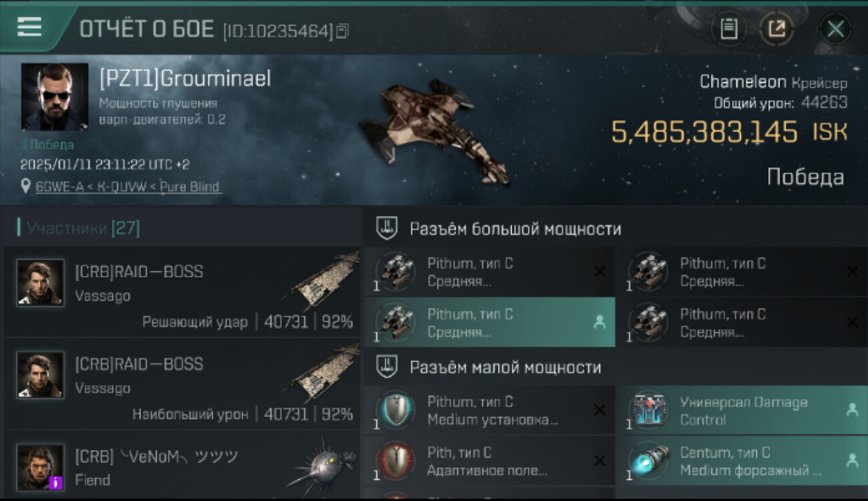Select the first RAID-BOSS participant with final blow

[182, 293]
